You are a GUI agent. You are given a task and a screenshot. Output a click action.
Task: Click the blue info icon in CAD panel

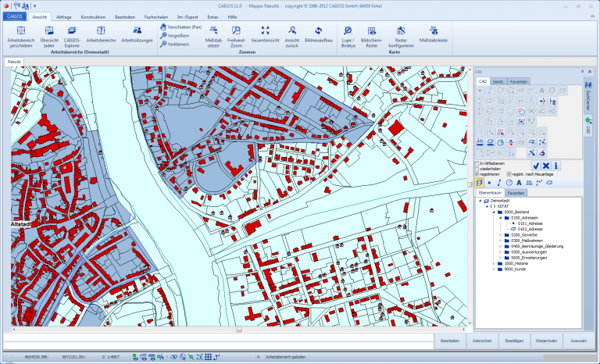coord(555,166)
